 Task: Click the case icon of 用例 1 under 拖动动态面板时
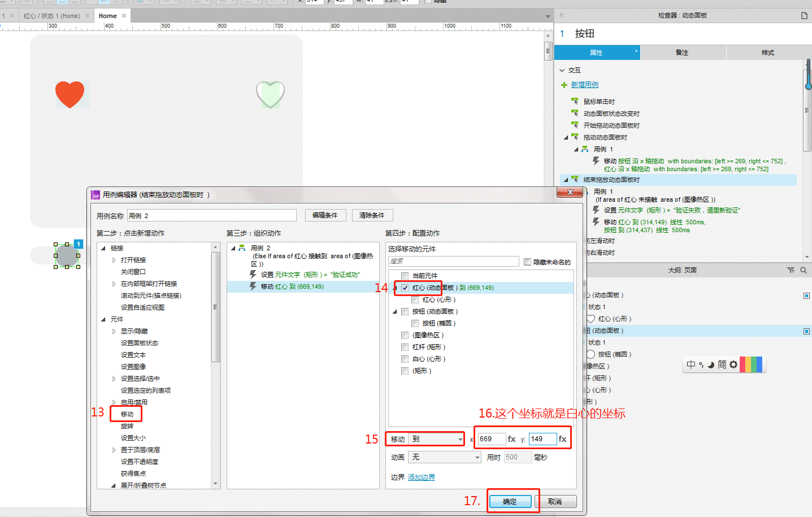pyautogui.click(x=585, y=149)
